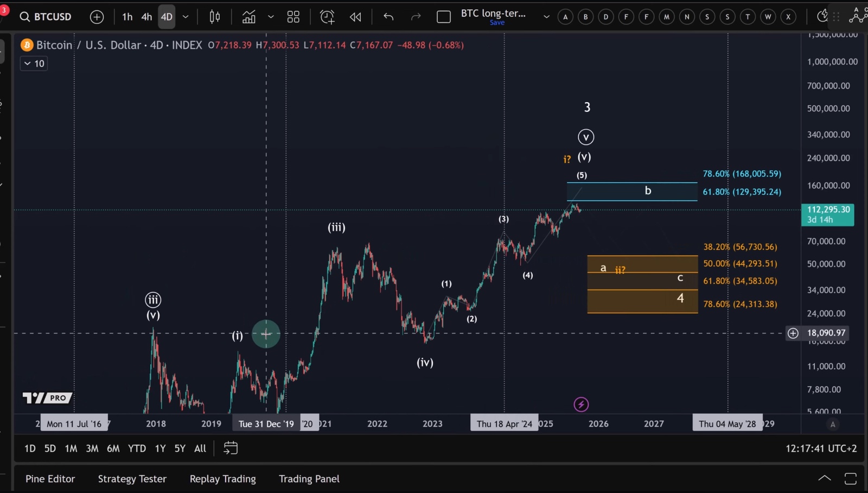
Task: Open the layout templates grid icon
Action: pos(293,17)
